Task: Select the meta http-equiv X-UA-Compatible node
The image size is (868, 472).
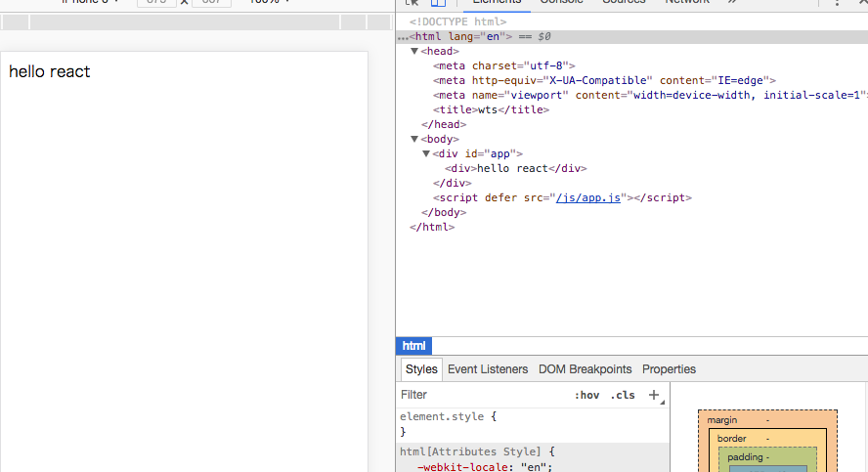Action: tap(604, 80)
